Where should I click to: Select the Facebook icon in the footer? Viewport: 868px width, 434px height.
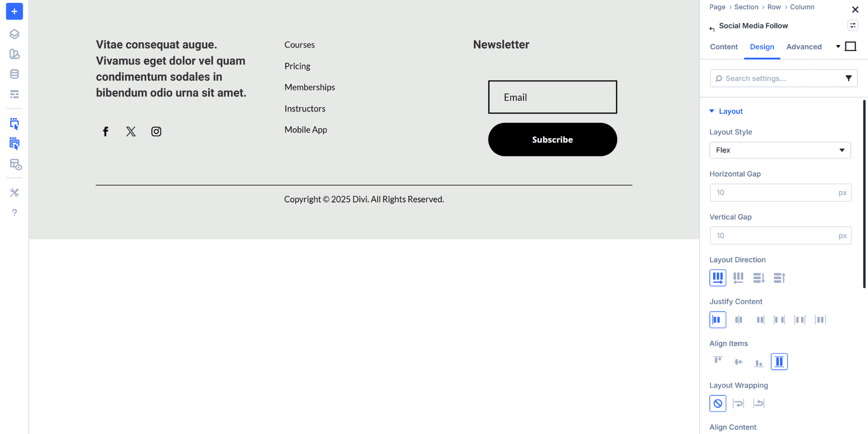pos(106,131)
